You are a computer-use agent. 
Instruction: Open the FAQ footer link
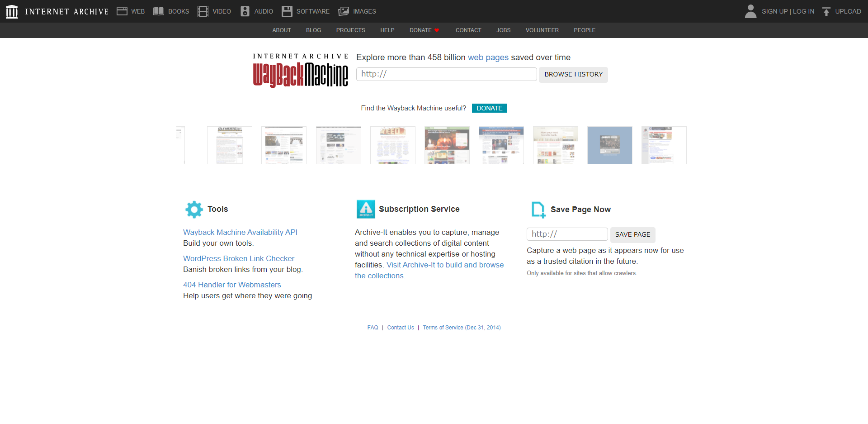(373, 328)
